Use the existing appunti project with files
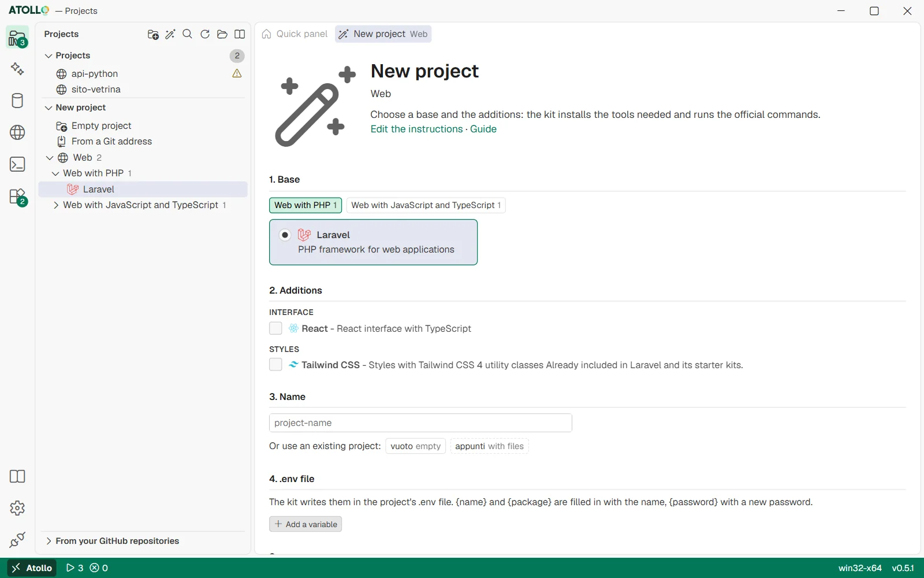 click(490, 446)
